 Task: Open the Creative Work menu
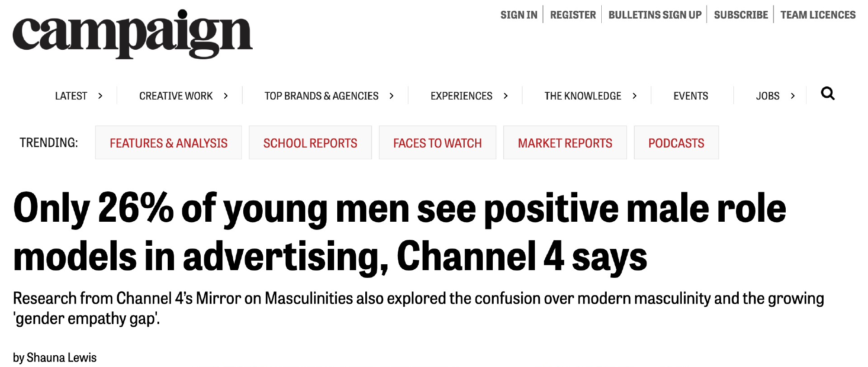pos(176,96)
